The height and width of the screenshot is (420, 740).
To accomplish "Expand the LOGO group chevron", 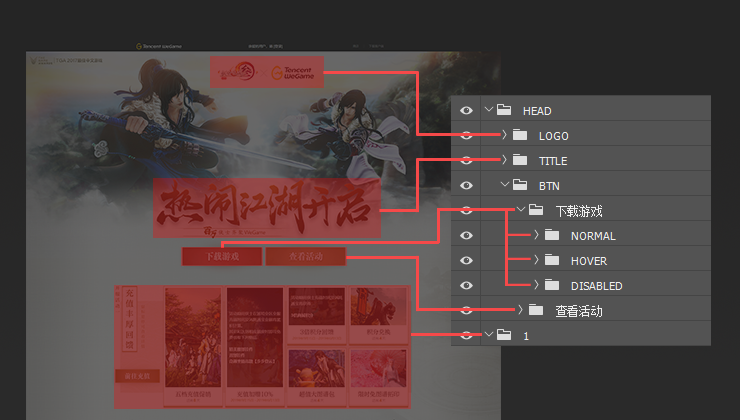I will (x=504, y=135).
